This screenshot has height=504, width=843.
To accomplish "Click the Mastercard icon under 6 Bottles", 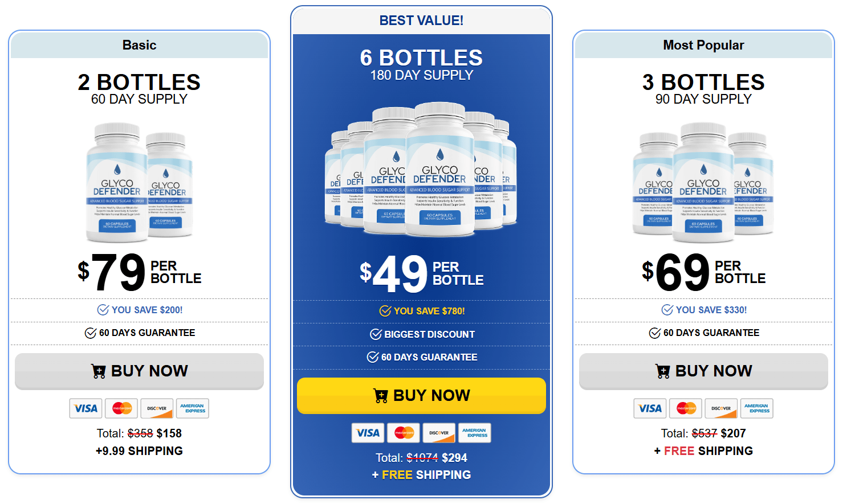I will (x=404, y=433).
